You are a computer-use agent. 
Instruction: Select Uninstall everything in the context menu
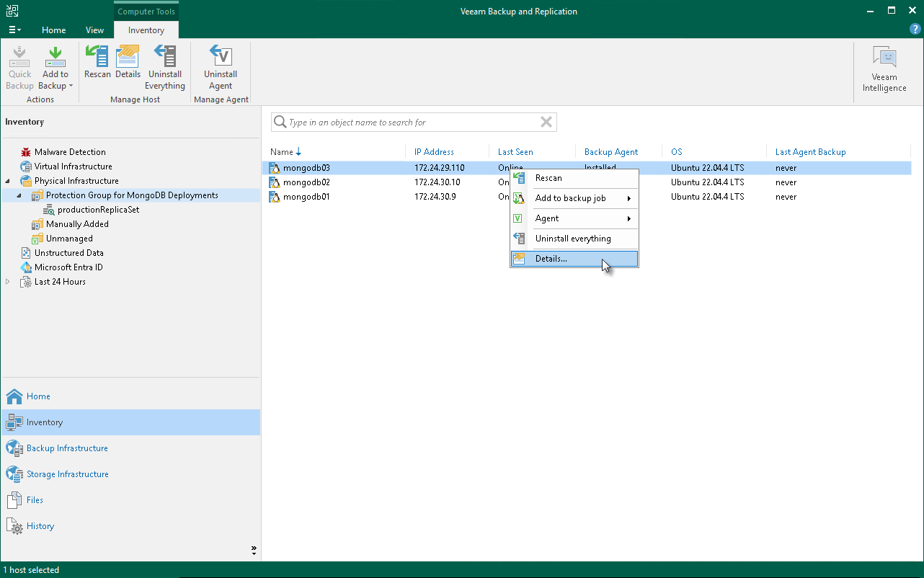574,239
